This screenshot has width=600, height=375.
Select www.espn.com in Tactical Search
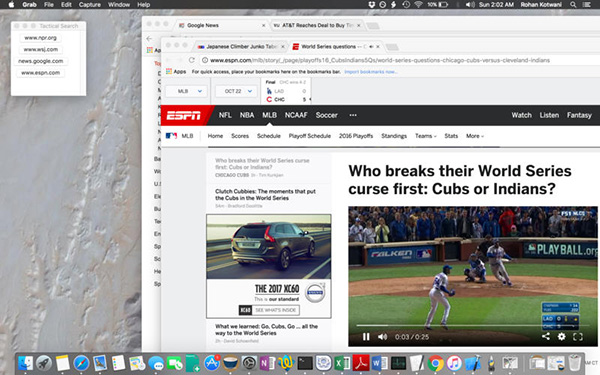pos(41,73)
